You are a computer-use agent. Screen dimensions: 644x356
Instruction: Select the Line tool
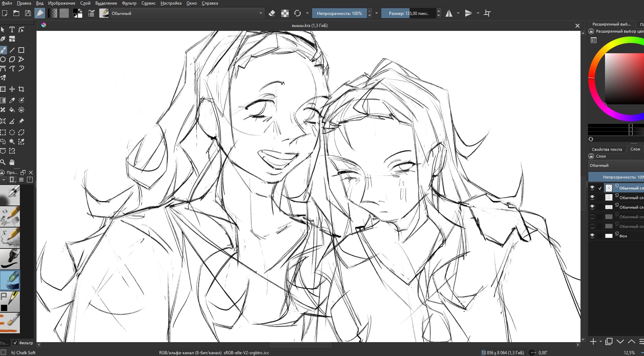pyautogui.click(x=12, y=50)
